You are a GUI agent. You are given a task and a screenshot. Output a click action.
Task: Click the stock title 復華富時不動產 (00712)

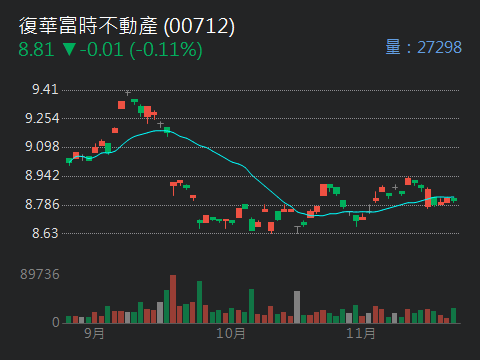[127, 26]
